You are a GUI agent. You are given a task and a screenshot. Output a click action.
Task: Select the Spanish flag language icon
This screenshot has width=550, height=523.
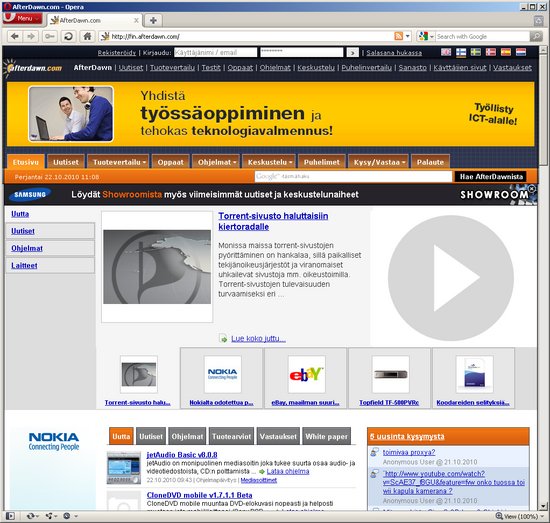click(506, 52)
